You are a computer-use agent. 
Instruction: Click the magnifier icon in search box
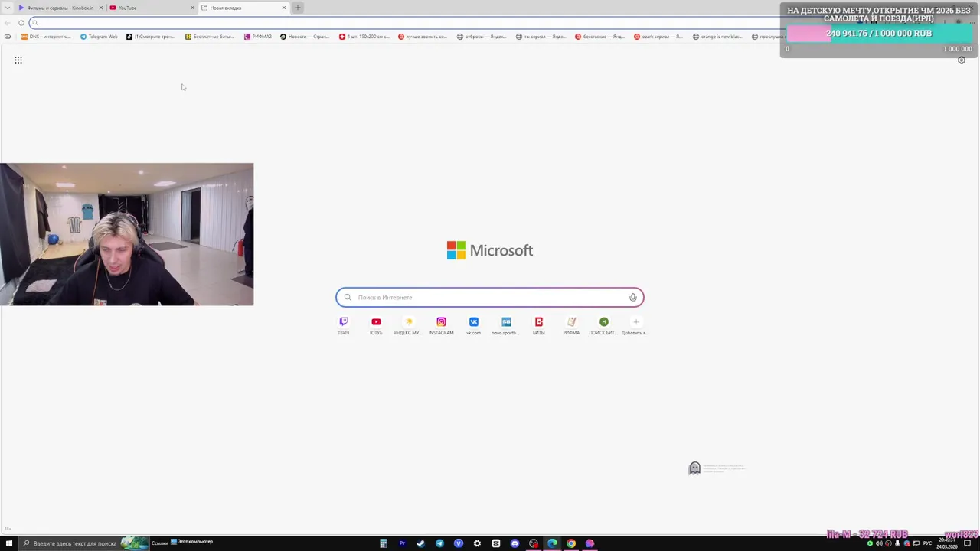[x=348, y=297]
